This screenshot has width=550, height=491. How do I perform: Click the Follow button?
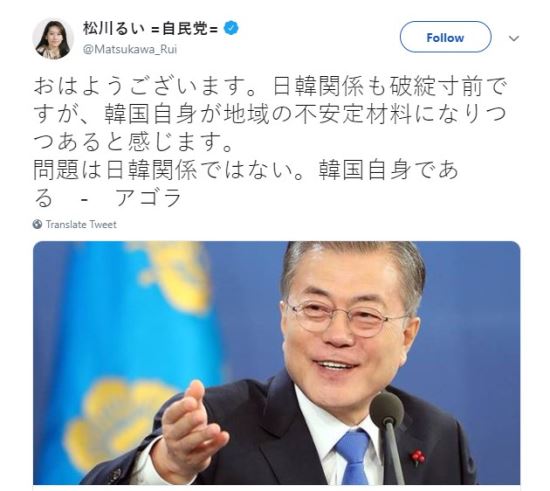coord(445,37)
